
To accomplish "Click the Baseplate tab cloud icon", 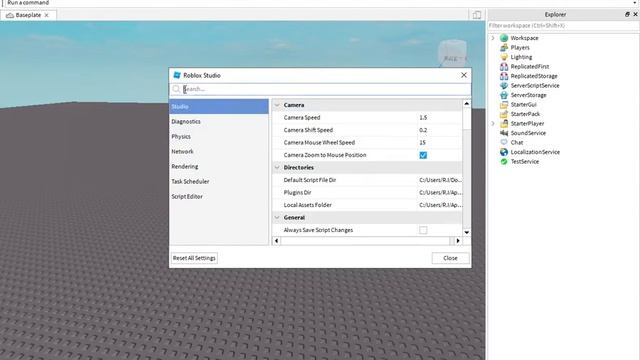I will [10, 15].
